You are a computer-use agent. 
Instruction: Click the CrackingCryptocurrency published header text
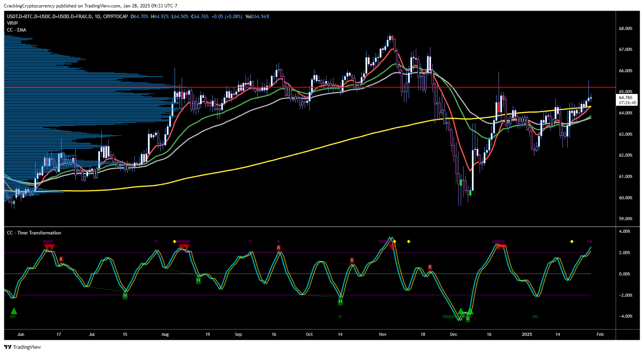(x=91, y=6)
